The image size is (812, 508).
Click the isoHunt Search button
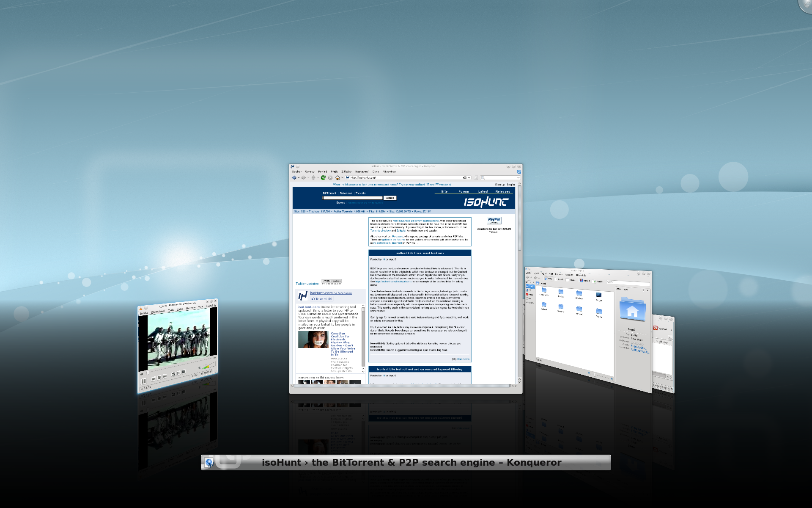[x=390, y=198]
